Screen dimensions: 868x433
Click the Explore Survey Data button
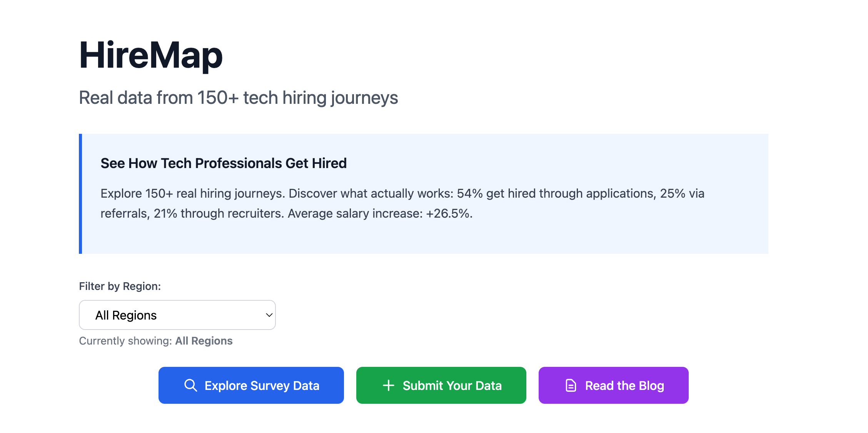click(x=251, y=385)
